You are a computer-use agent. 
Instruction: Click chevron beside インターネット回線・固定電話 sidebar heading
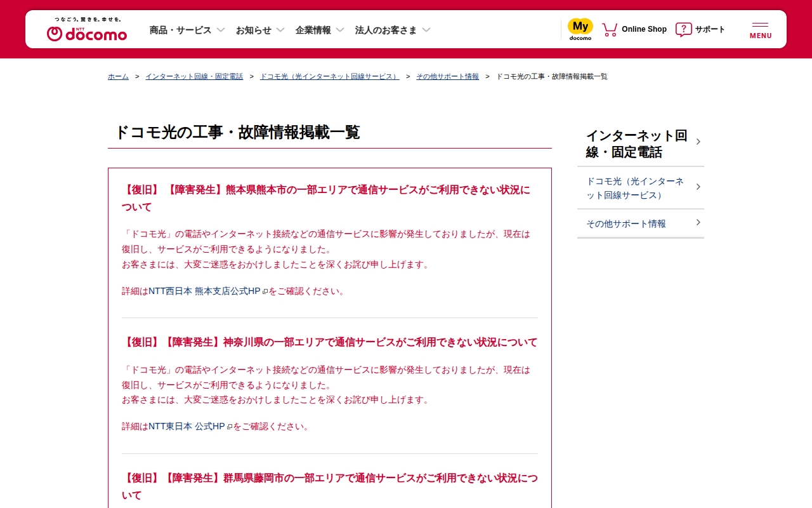tap(698, 142)
